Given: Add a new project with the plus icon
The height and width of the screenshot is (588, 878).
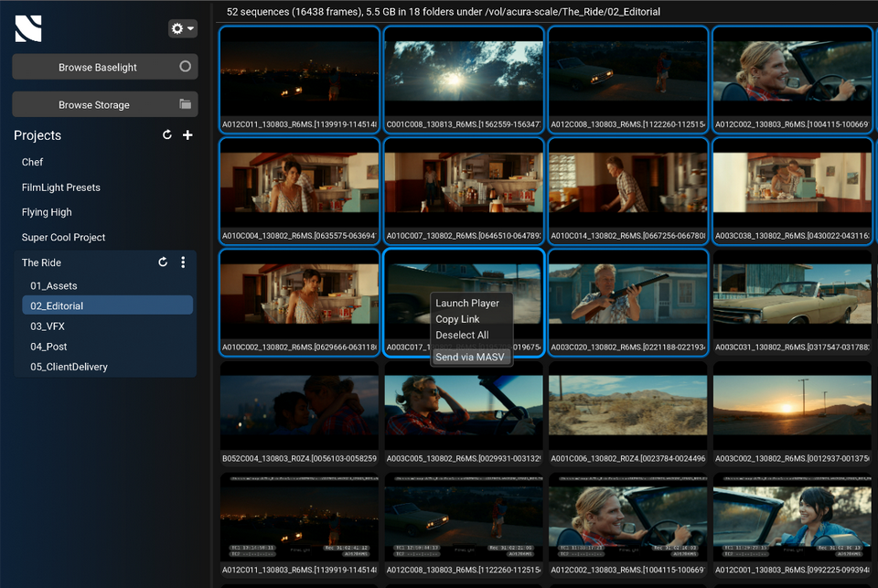Looking at the screenshot, I should pos(187,134).
